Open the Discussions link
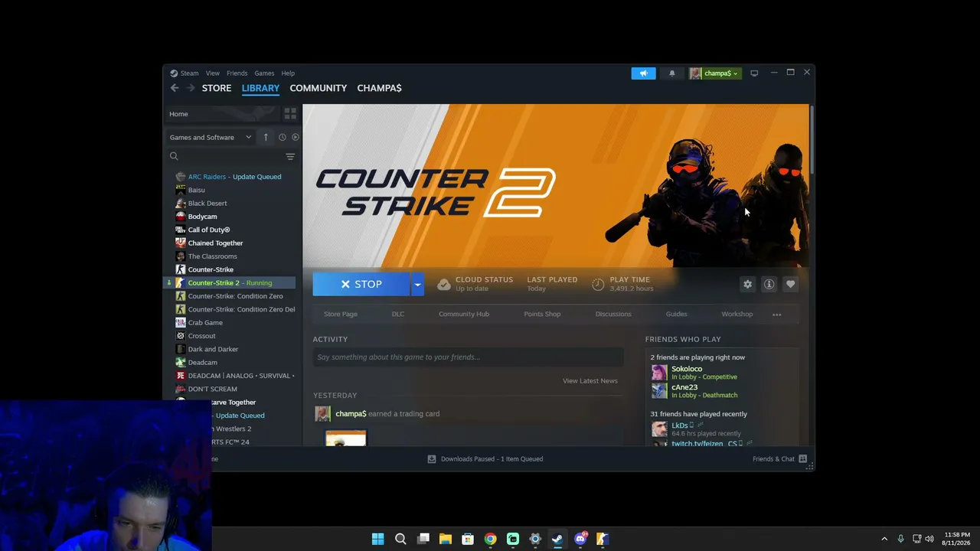Screen dimensions: 980x551 [613, 315]
